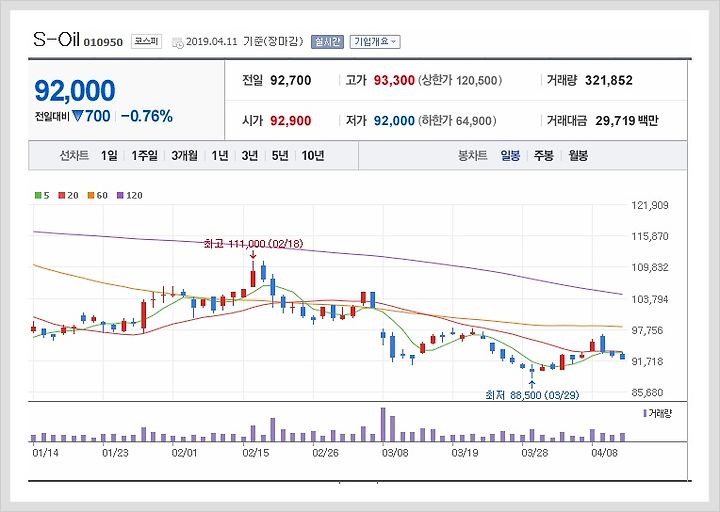Click the 전일 value 92,700
The width and height of the screenshot is (720, 512).
point(291,81)
